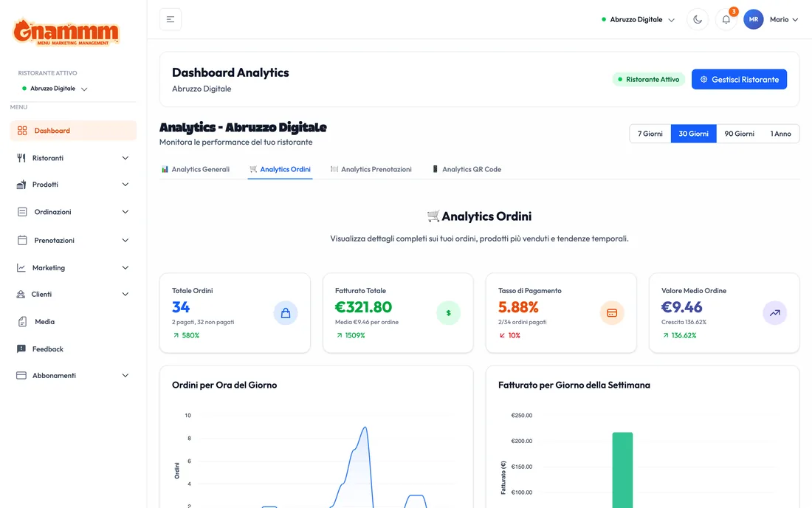Click the Ristoranti fork-and-knife icon
The image size is (812, 508).
click(21, 158)
